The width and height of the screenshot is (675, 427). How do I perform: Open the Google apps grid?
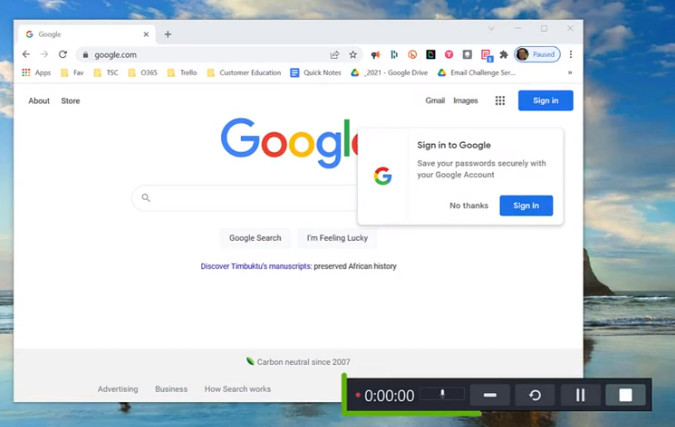500,101
